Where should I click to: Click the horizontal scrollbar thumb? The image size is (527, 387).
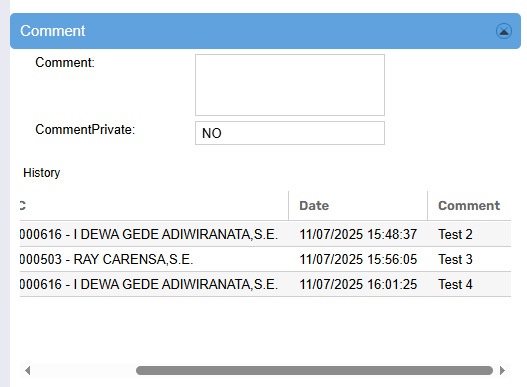(314, 371)
